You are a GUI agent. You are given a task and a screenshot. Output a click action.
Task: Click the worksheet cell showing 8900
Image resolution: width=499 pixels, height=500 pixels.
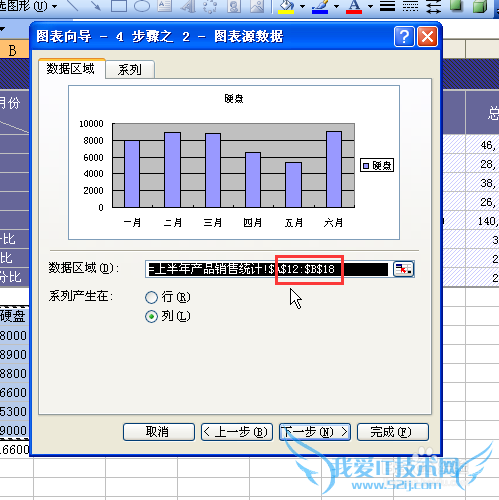(x=14, y=354)
